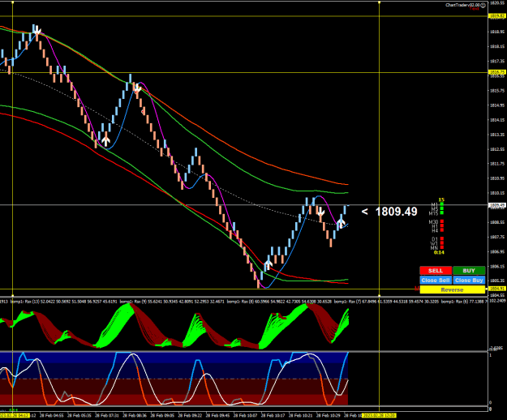This screenshot has width=507, height=420.
Task: Click the last buy arrow near current price
Action: [x=341, y=222]
